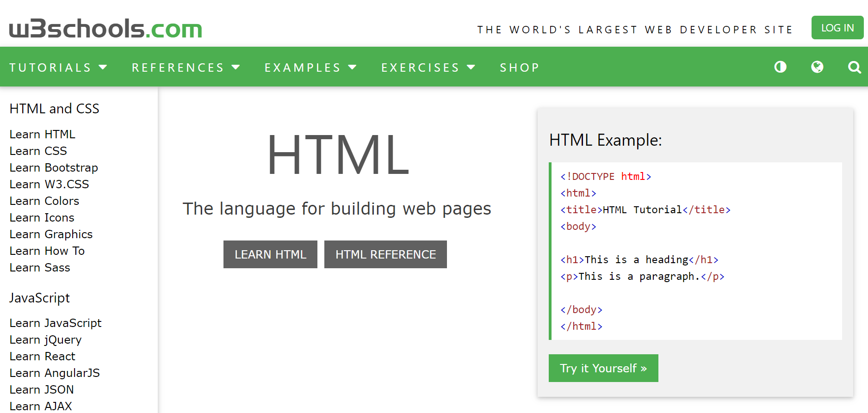Click the 'JavaScript' sidebar section heading

click(40, 298)
